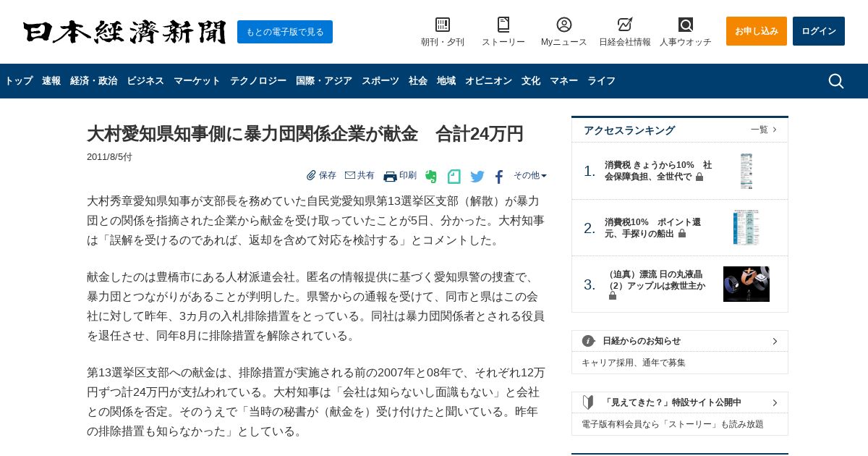Open 電子版有料会員なら「ストーリー」も読み放題 link
This screenshot has height=456, width=868.
point(673,424)
